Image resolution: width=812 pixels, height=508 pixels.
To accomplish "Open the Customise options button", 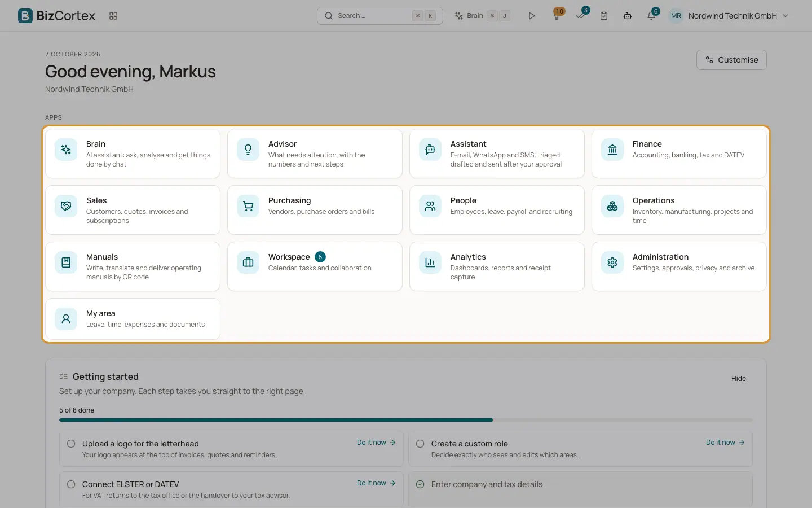I will click(731, 60).
